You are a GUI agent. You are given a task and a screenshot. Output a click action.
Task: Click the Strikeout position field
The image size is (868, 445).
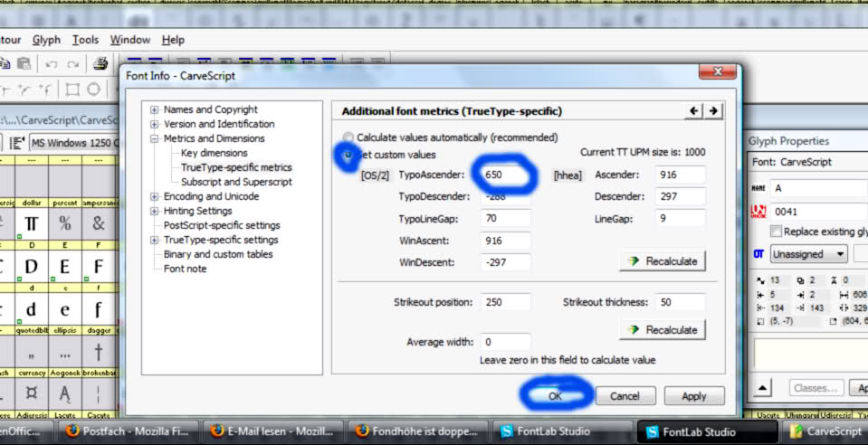[x=506, y=302]
